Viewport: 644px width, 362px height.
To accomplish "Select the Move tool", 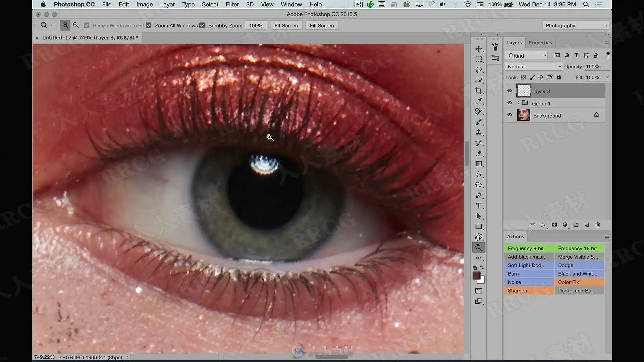I will [x=479, y=49].
